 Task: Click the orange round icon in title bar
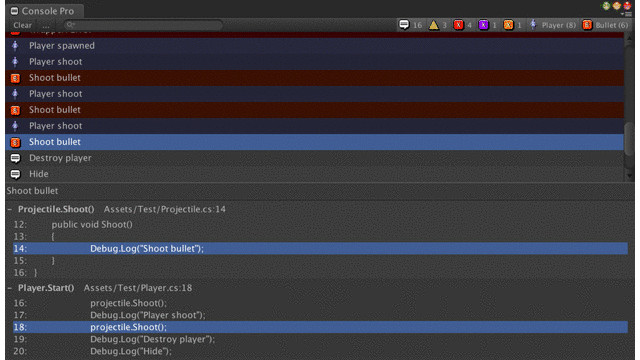tap(617, 6)
